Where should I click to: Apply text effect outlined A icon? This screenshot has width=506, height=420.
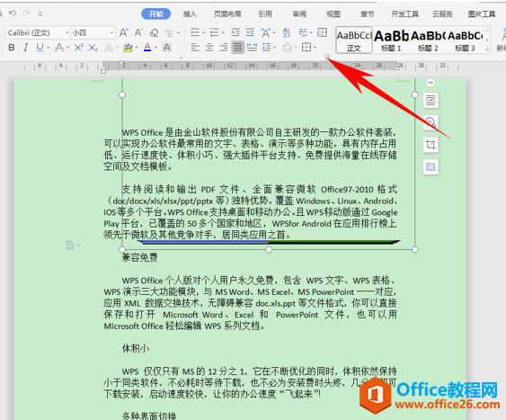pyautogui.click(x=109, y=48)
